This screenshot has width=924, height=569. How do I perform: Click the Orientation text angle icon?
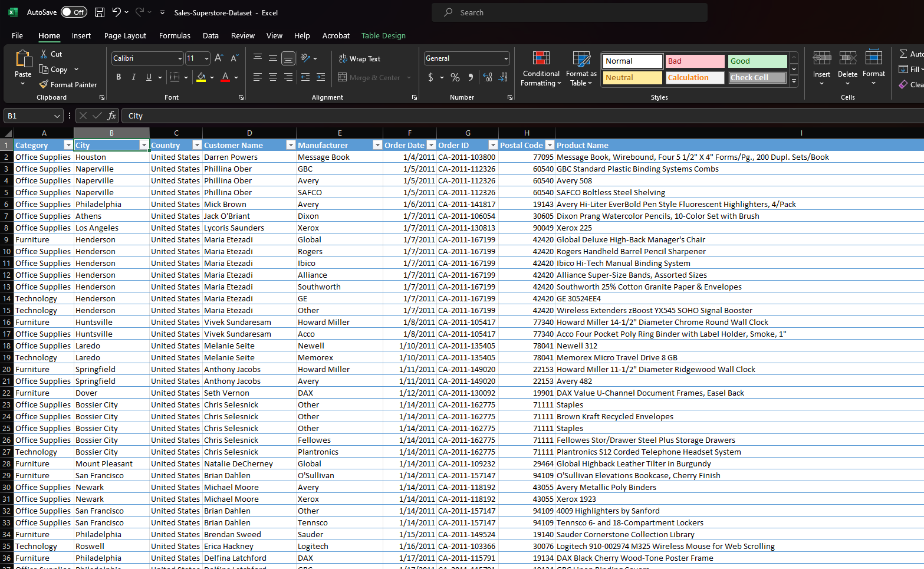(305, 58)
